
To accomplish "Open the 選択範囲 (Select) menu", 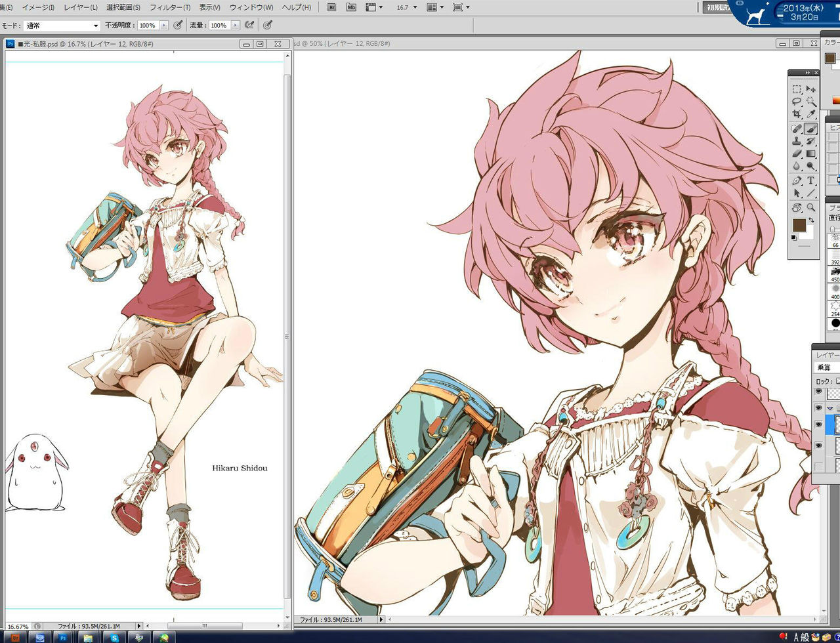I will pos(123,7).
